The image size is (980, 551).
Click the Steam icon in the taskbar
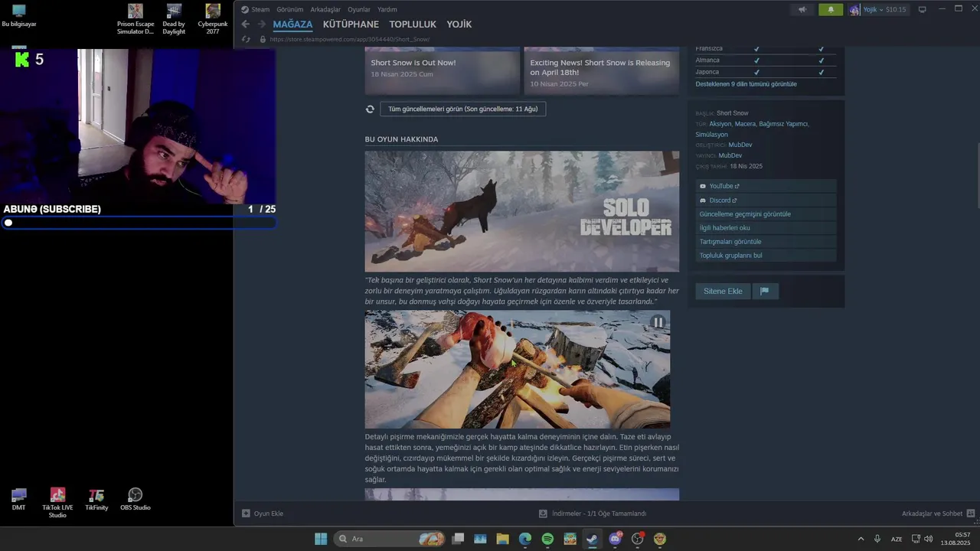593,539
